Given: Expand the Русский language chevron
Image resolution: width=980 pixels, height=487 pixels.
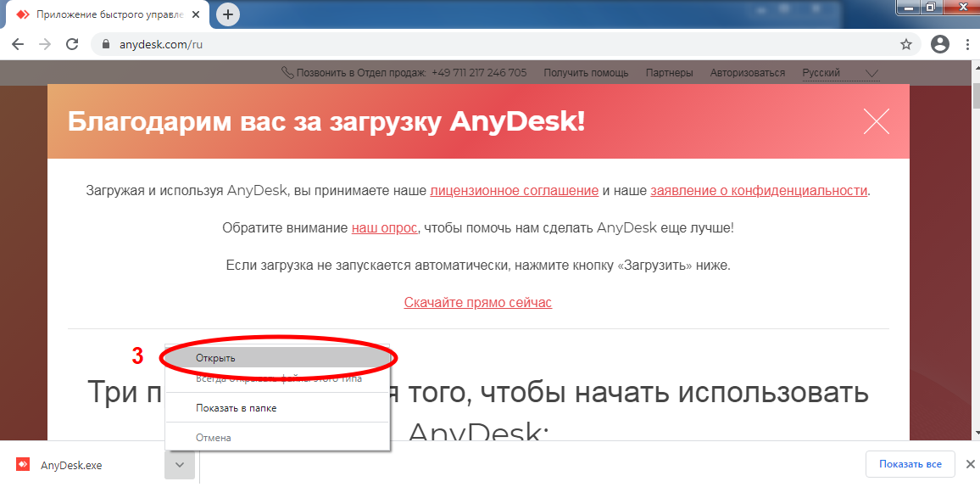Looking at the screenshot, I should tap(871, 73).
